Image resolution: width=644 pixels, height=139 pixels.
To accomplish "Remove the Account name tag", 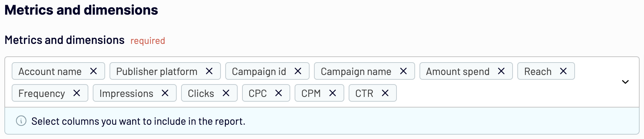I will [x=93, y=71].
